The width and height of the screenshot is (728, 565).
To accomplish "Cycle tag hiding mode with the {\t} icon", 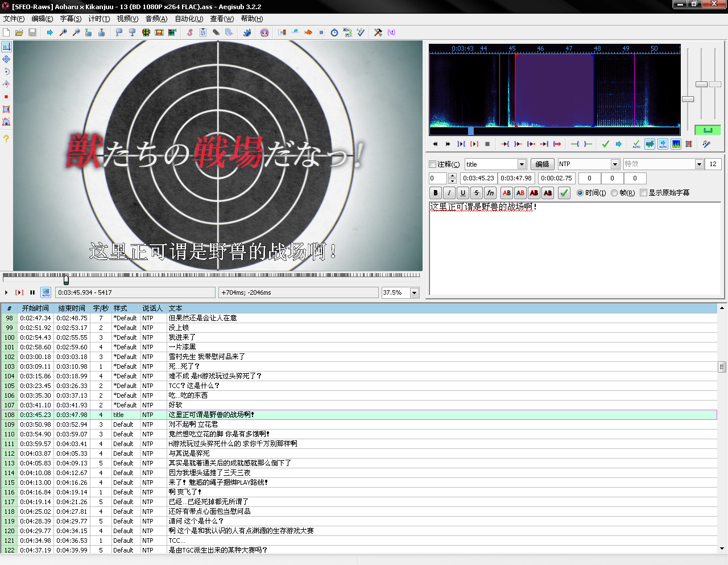I will [x=391, y=32].
